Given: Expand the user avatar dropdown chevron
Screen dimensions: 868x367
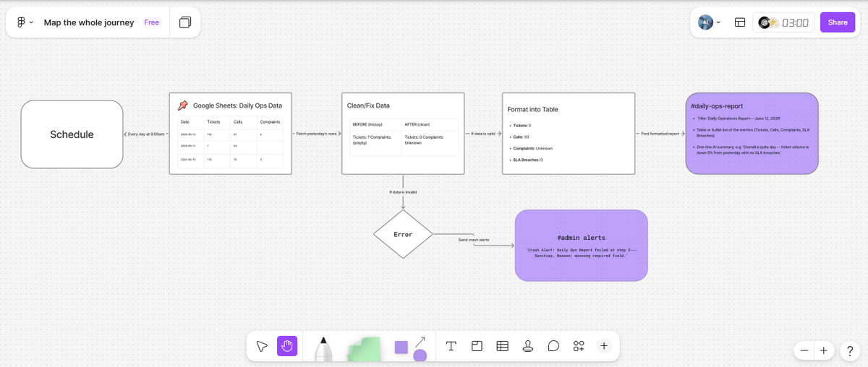Looking at the screenshot, I should (x=718, y=22).
